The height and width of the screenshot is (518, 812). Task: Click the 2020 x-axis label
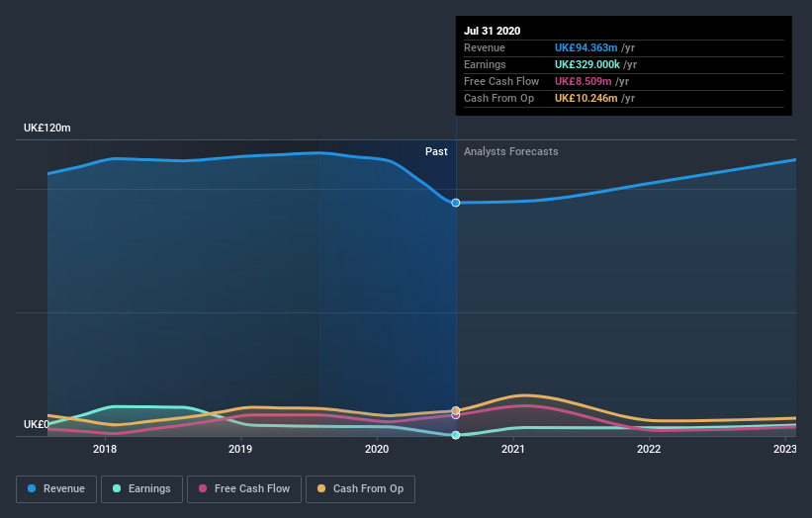(377, 449)
